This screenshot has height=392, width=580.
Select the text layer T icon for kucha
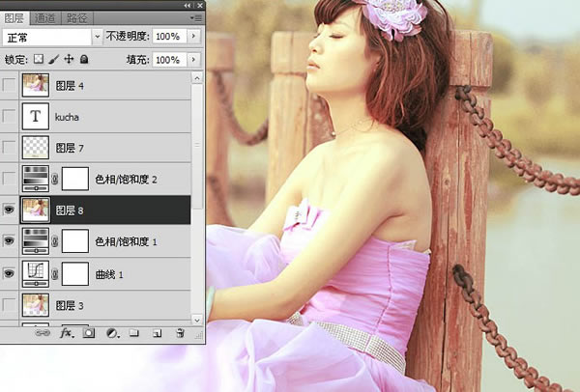pos(35,117)
